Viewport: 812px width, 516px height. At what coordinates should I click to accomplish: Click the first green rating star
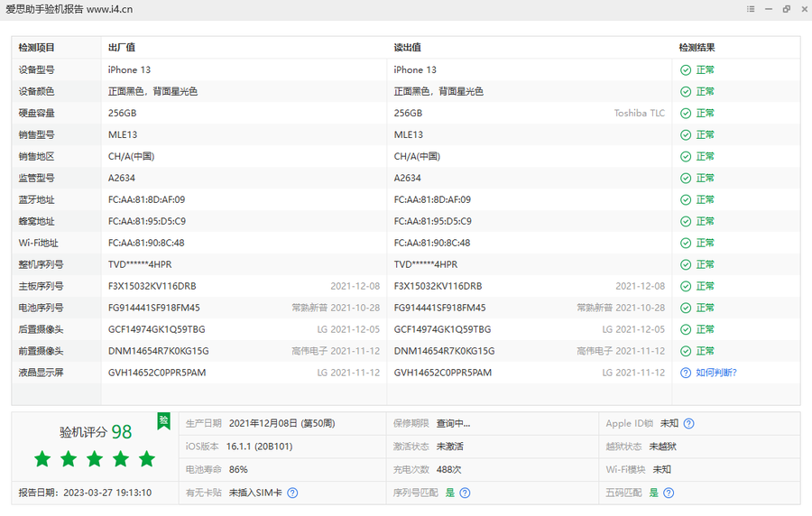[42, 459]
